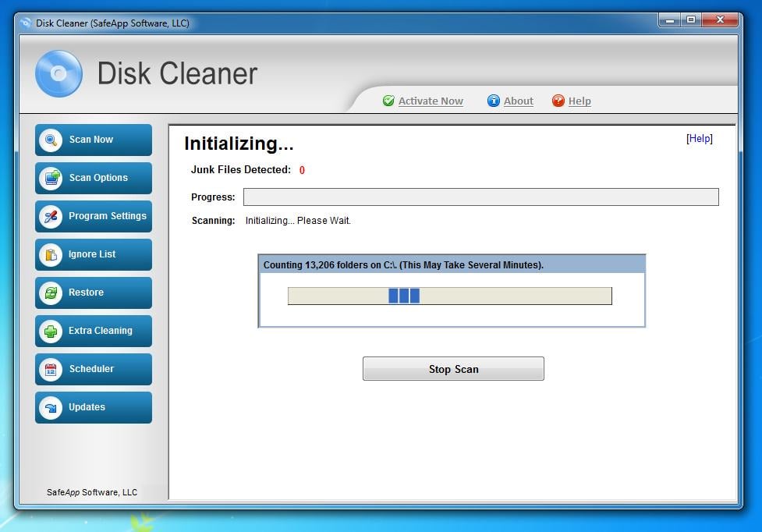Viewport: 762px width, 532px height.
Task: Click the SafeApp Software, LLC footer
Action: (x=92, y=492)
